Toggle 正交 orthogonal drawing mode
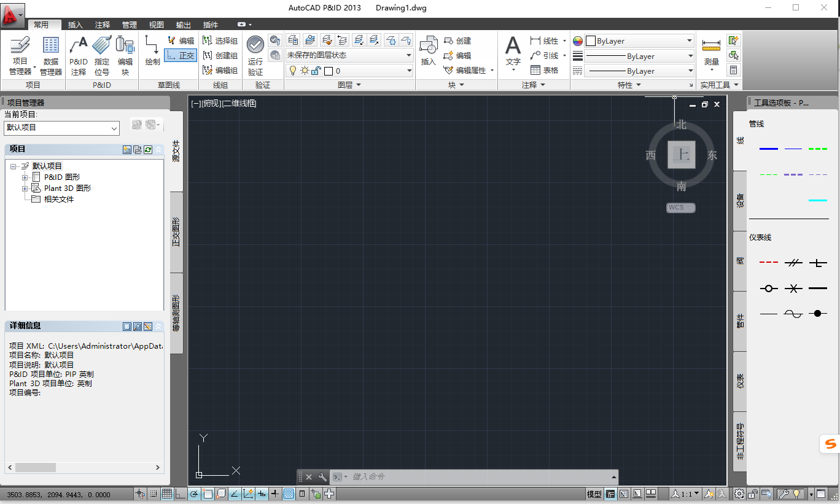 [182, 56]
